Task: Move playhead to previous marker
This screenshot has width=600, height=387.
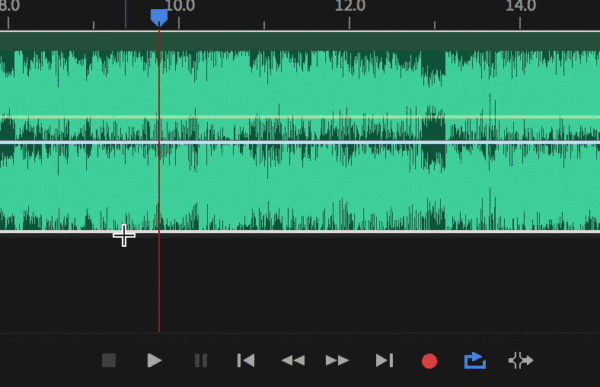Action: coord(246,361)
